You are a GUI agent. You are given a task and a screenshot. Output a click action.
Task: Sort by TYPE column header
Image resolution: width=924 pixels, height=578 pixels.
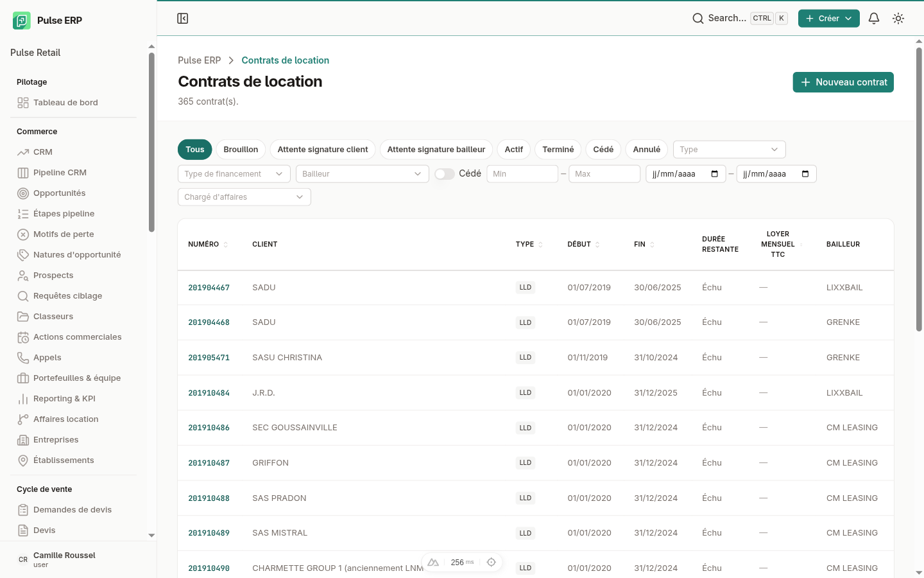tap(529, 245)
